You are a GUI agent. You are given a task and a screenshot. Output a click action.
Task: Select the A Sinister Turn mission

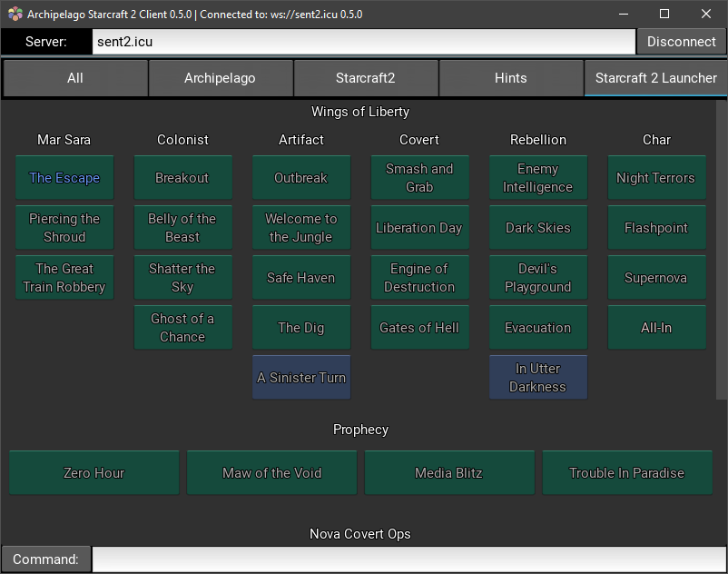(301, 378)
